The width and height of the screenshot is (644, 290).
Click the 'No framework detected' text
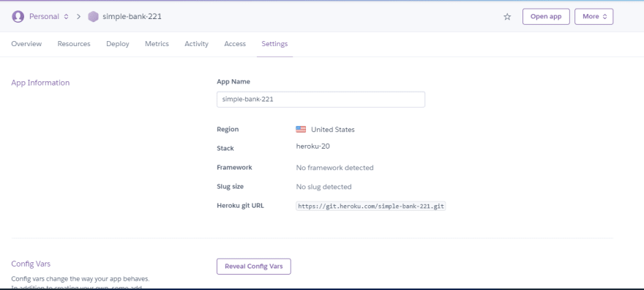point(334,168)
